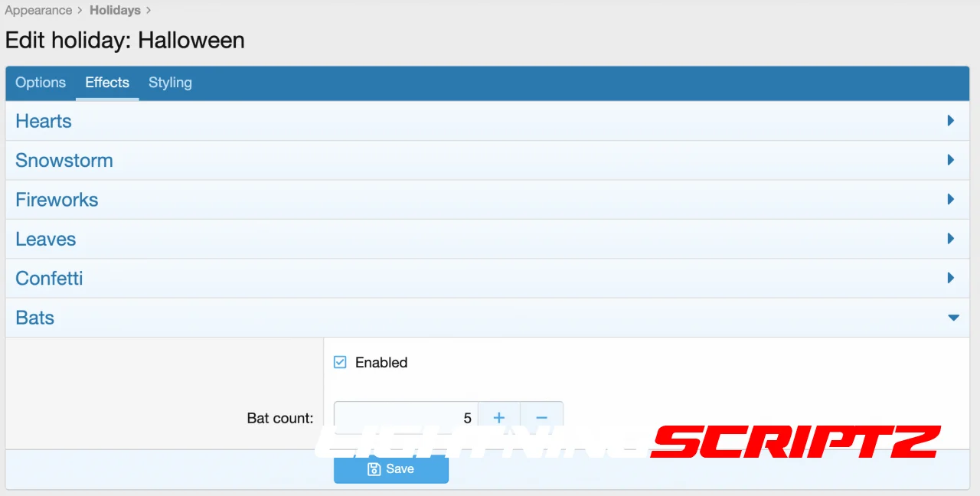Viewport: 980px width, 496px height.
Task: Expand the Snowstorm section arrow
Action: pyautogui.click(x=950, y=160)
